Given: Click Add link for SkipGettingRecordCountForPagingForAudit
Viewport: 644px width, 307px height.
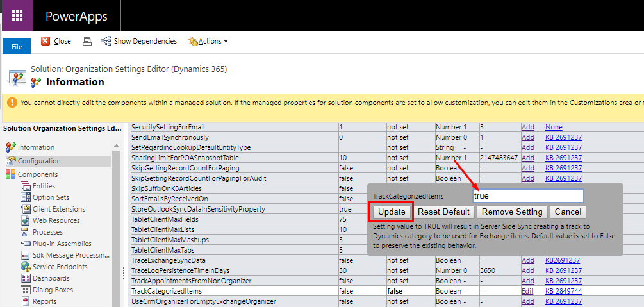Looking at the screenshot, I should coord(528,178).
